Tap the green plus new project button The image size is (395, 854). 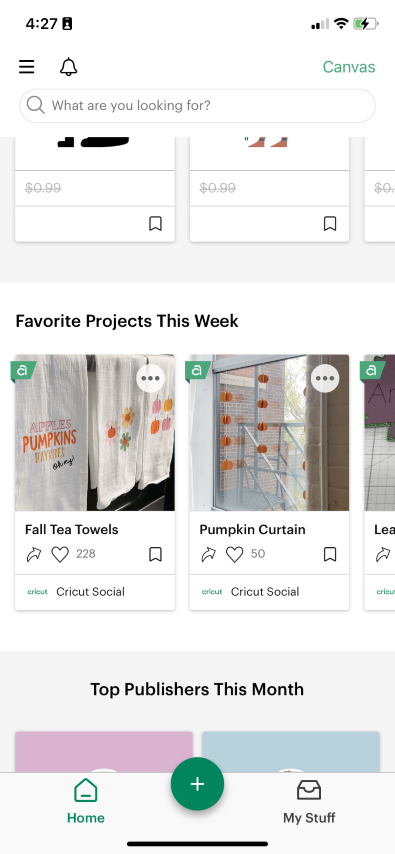(197, 784)
